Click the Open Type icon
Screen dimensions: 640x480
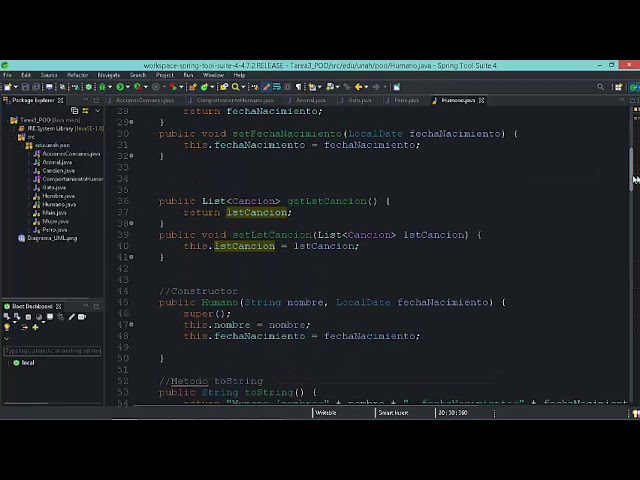tap(224, 87)
